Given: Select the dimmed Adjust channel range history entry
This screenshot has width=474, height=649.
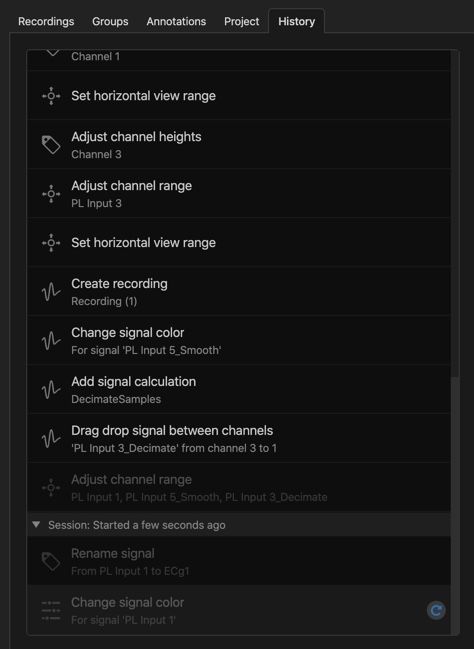Looking at the screenshot, I should pyautogui.click(x=239, y=488).
